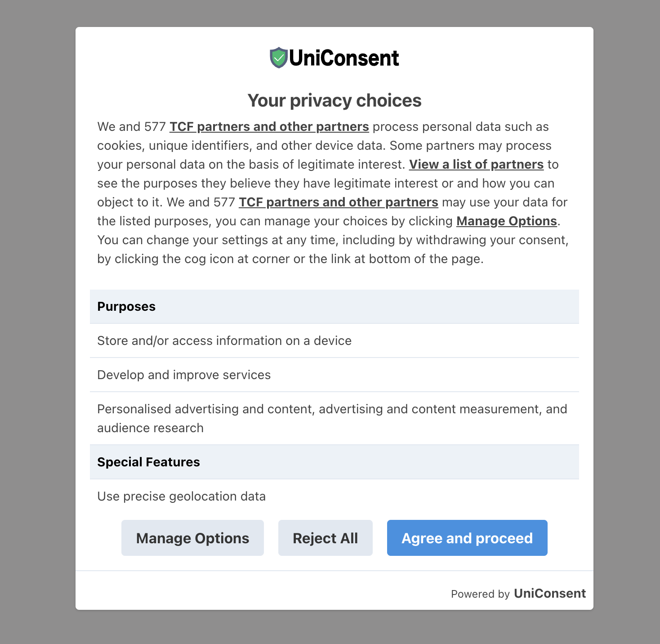This screenshot has width=660, height=644.
Task: Expand the Purposes section header
Action: [x=334, y=307]
